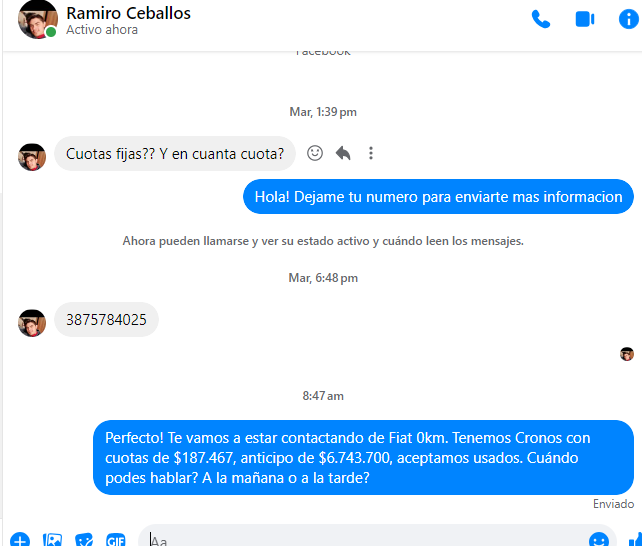Click the Ramiro Ceballos name in header
Image resolution: width=642 pixels, height=546 pixels.
128,13
